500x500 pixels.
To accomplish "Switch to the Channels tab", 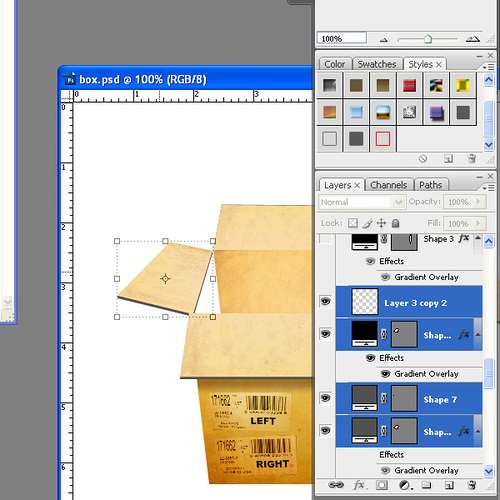I will tap(389, 185).
